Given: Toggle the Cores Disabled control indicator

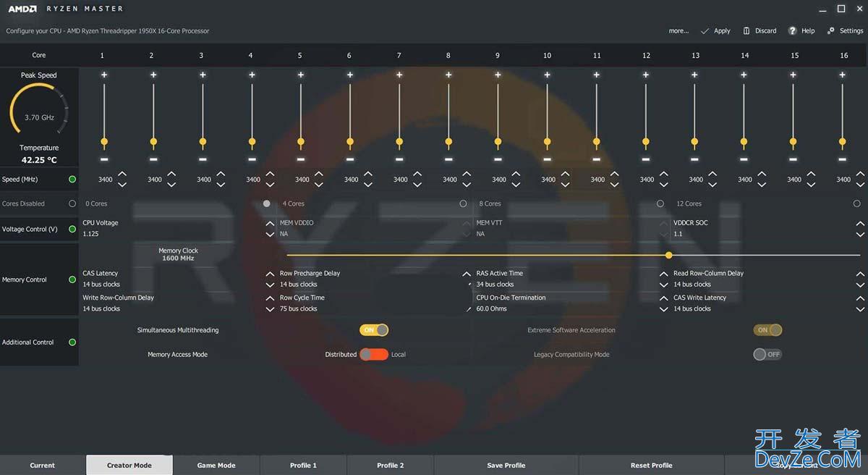Looking at the screenshot, I should (72, 203).
